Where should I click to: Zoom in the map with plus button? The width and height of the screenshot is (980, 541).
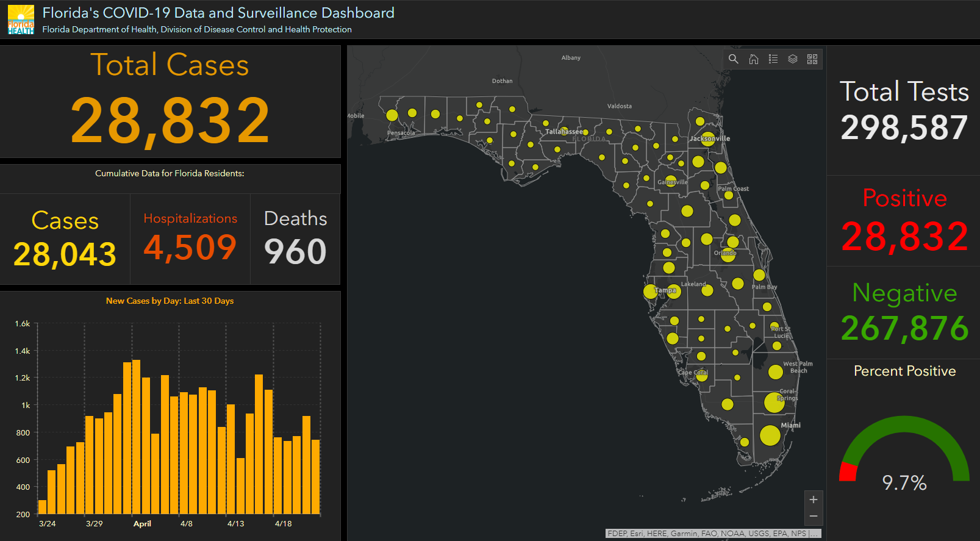pyautogui.click(x=814, y=500)
